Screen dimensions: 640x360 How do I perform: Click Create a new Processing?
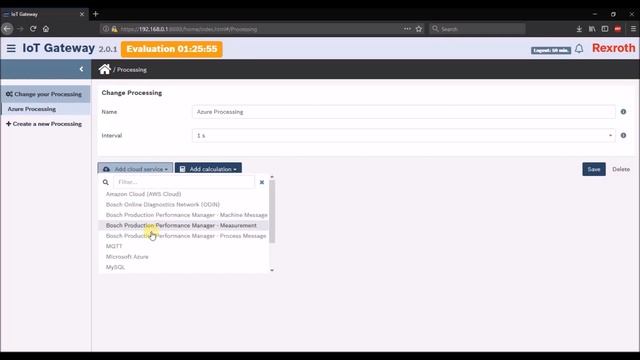pos(44,124)
